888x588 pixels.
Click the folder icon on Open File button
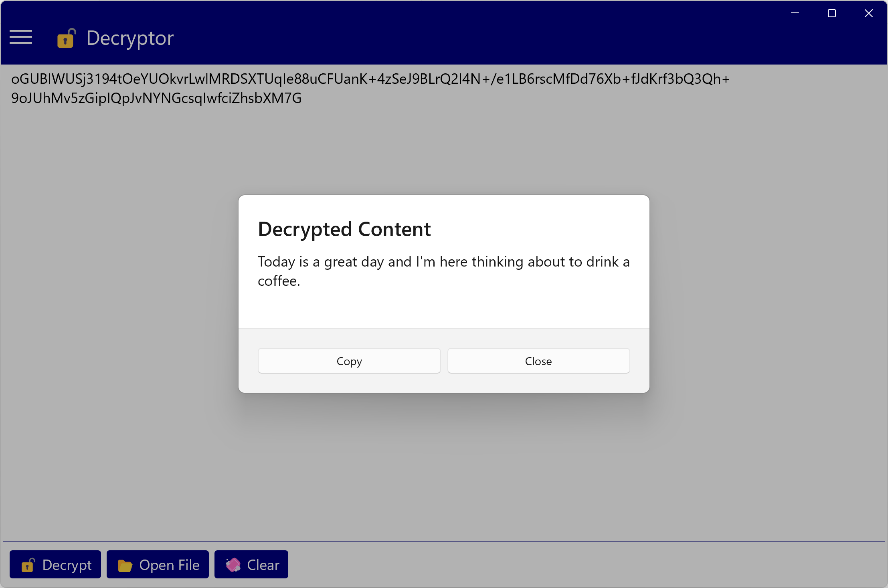click(125, 565)
